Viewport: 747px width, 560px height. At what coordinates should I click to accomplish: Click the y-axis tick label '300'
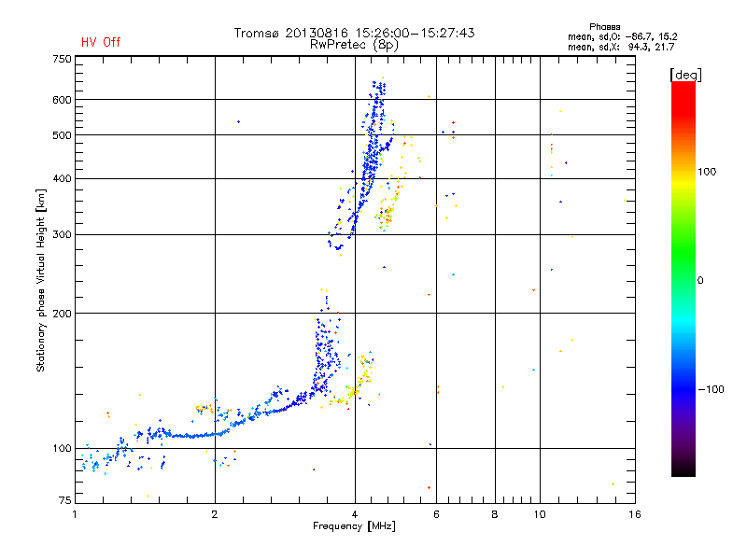click(x=62, y=235)
